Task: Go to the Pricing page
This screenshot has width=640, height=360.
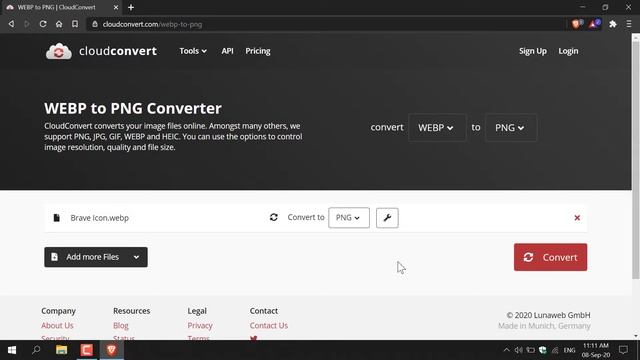Action: [x=258, y=51]
